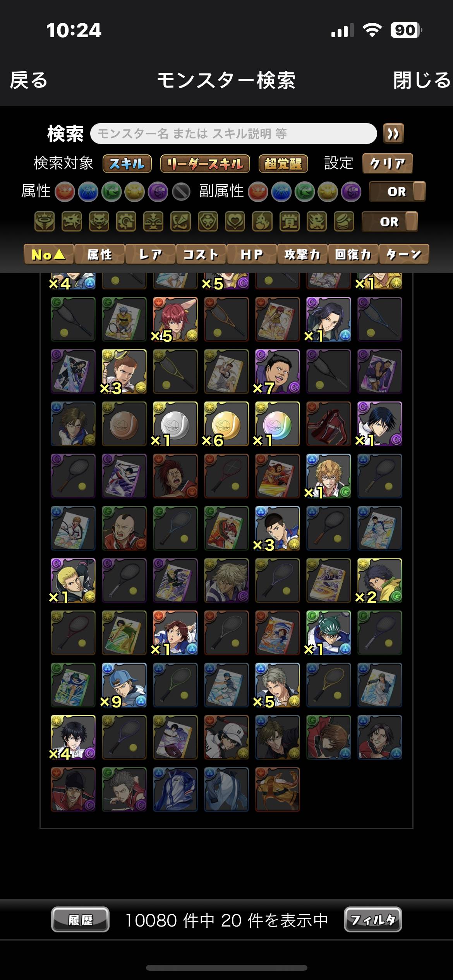
Task: Select the heart-shaped type filter icon
Action: [235, 222]
